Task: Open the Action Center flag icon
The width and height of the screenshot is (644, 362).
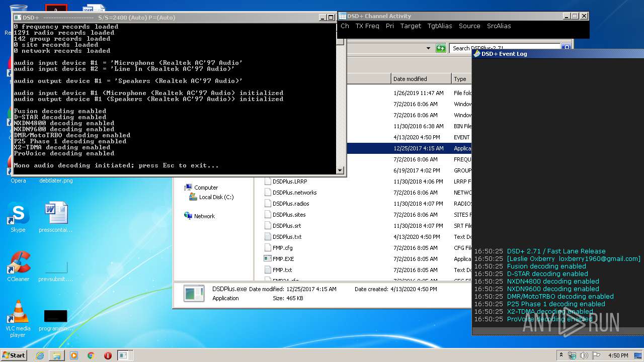Action: 596,355
